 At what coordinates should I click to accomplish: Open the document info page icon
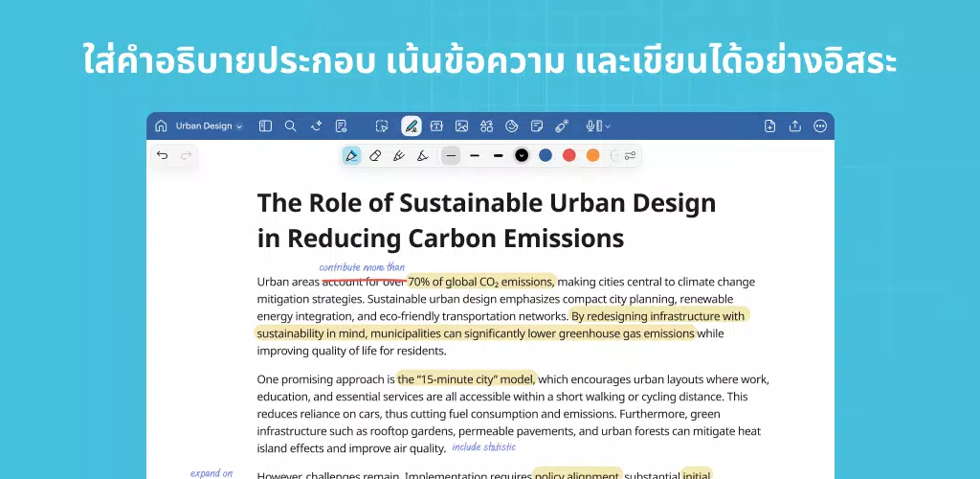pos(342,126)
